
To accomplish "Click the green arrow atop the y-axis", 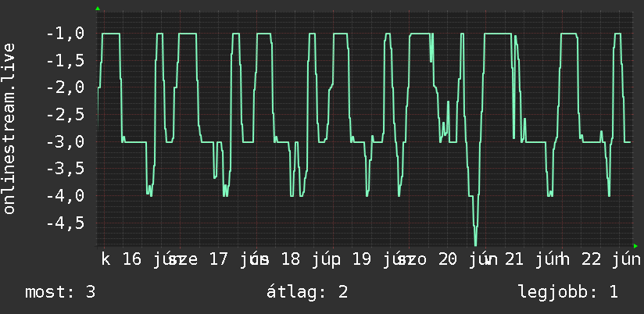I will (98, 9).
